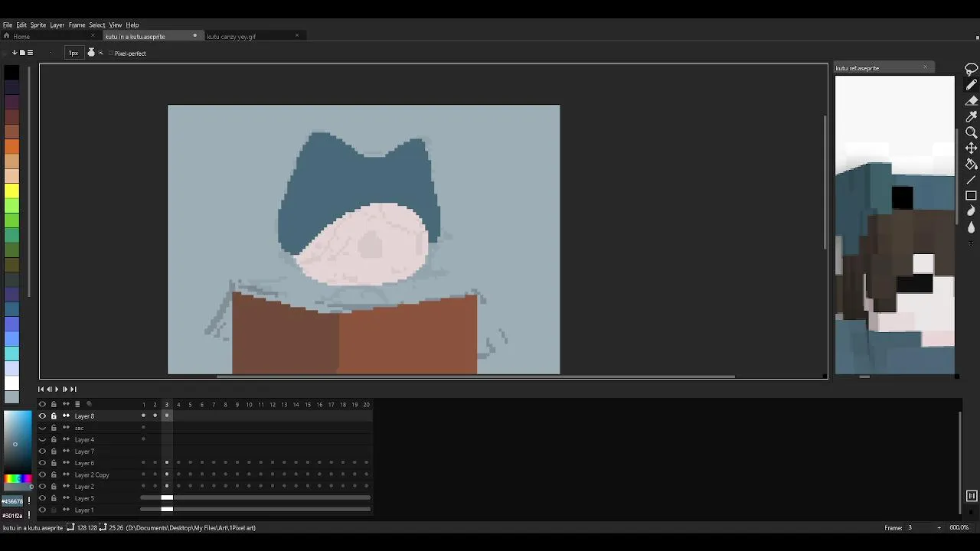Screen dimensions: 980x551
Task: Hide Layer 5 via eye icon
Action: [x=42, y=498]
